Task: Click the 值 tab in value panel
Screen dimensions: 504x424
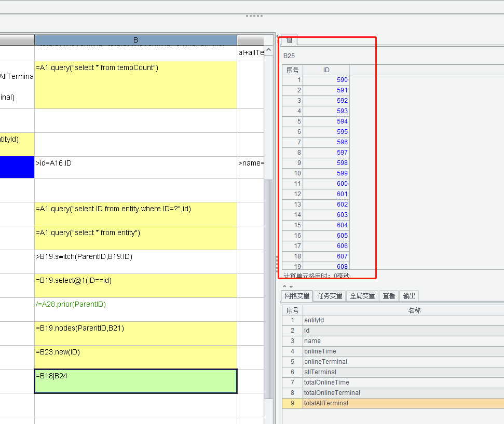Action: click(x=289, y=40)
